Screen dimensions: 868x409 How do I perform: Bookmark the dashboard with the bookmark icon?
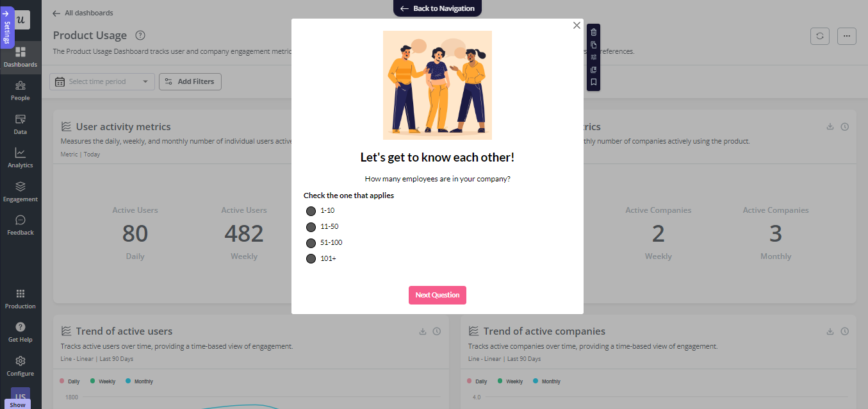[x=593, y=81]
